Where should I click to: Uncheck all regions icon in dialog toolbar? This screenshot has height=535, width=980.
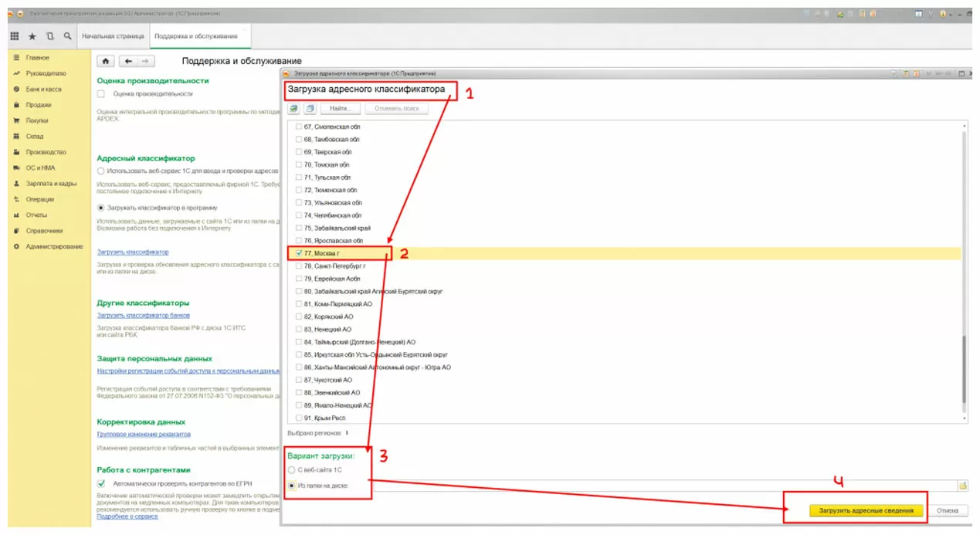[x=309, y=109]
